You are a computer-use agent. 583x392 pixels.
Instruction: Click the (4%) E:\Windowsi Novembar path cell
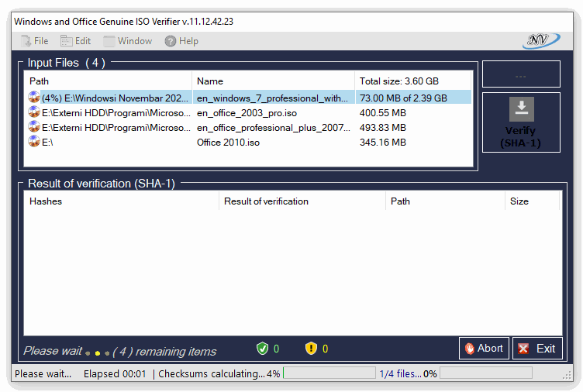click(x=116, y=98)
